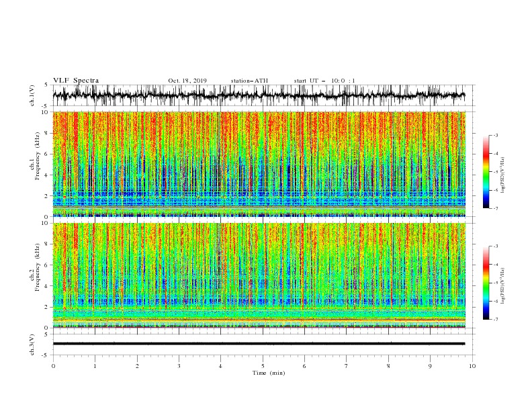
Task: Click the ch.1 'Frequency (kHz)' label
Action: [38, 156]
